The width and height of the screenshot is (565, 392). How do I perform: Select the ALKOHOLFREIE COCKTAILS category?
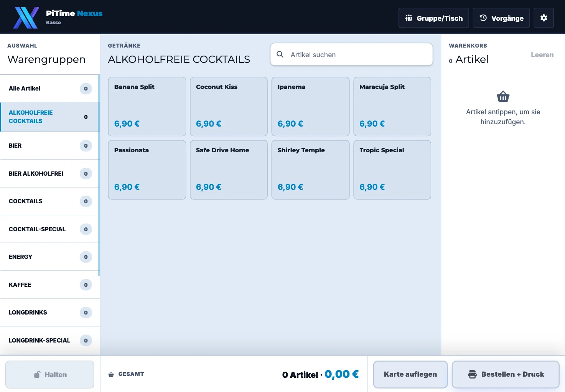pos(50,117)
